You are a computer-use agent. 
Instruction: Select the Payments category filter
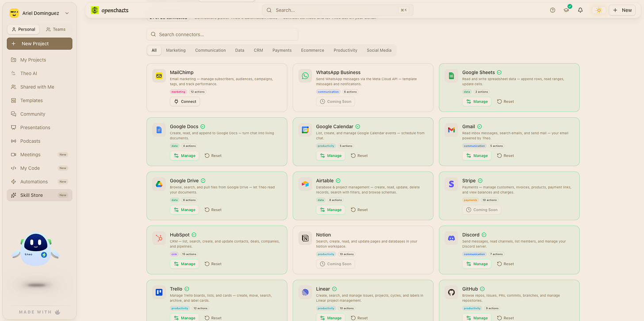point(282,50)
